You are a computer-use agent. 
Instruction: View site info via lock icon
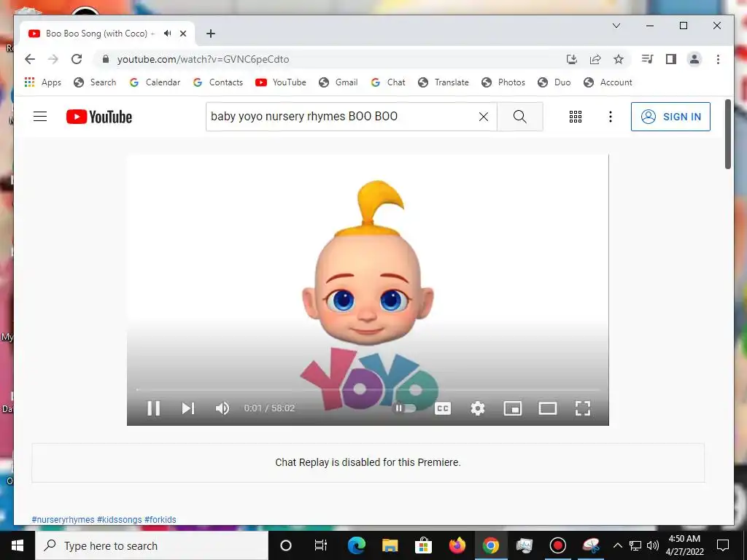click(106, 59)
